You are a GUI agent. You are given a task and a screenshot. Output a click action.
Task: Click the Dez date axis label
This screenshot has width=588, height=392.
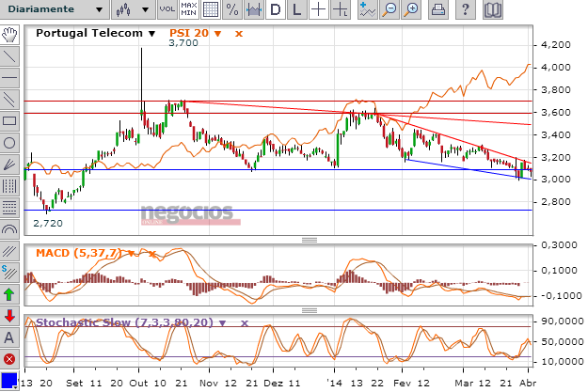pos(274,383)
